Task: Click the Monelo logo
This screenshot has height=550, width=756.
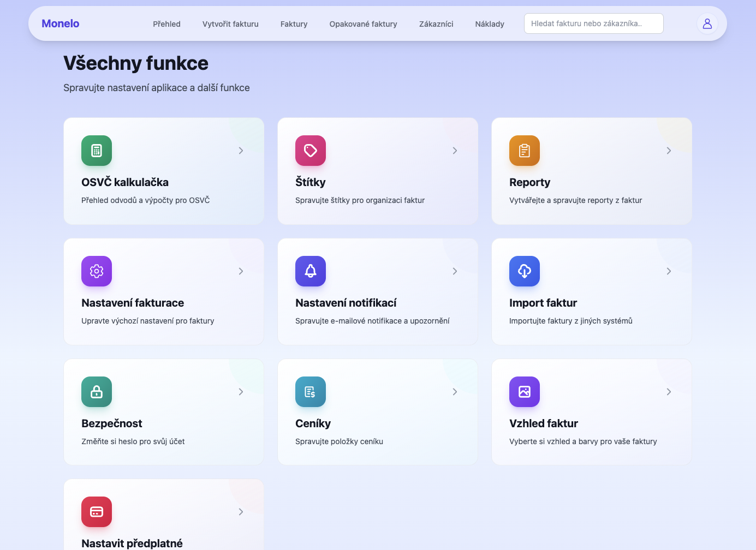Action: click(x=60, y=23)
